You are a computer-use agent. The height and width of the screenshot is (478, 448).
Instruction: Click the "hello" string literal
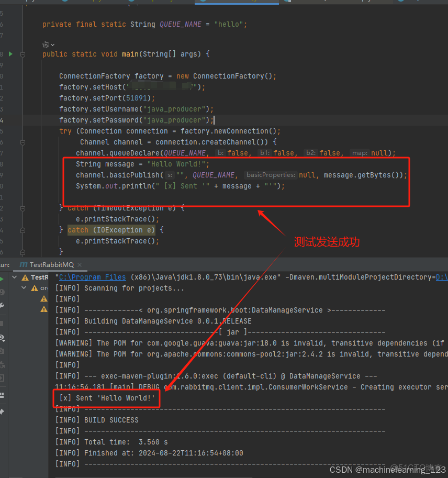coord(229,24)
